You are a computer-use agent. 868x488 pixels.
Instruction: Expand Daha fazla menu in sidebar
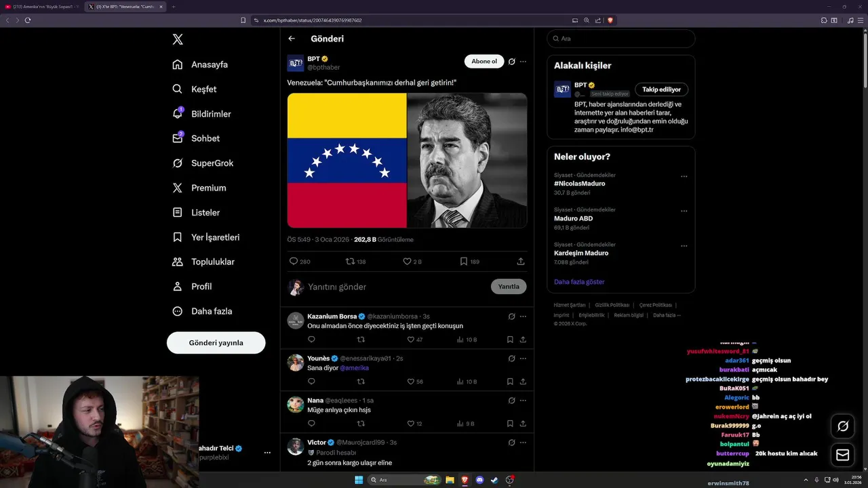[202, 311]
